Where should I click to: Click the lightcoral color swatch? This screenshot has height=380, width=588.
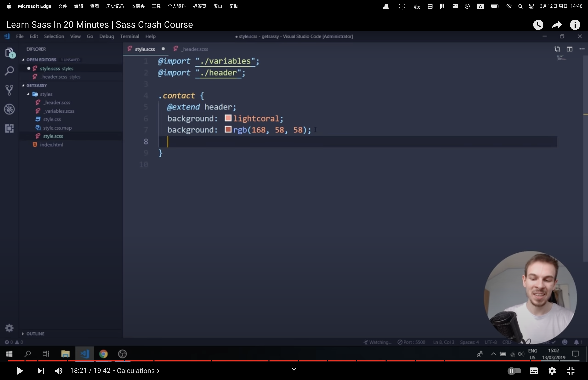(228, 118)
